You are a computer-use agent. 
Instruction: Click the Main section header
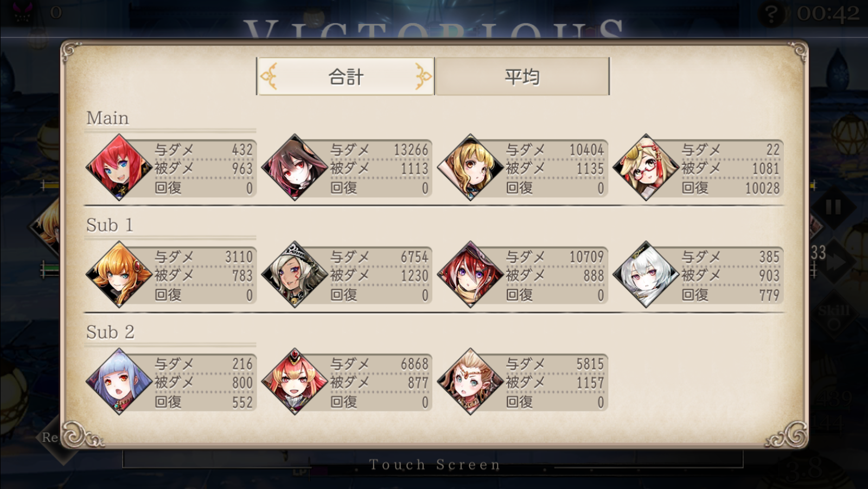pos(107,118)
